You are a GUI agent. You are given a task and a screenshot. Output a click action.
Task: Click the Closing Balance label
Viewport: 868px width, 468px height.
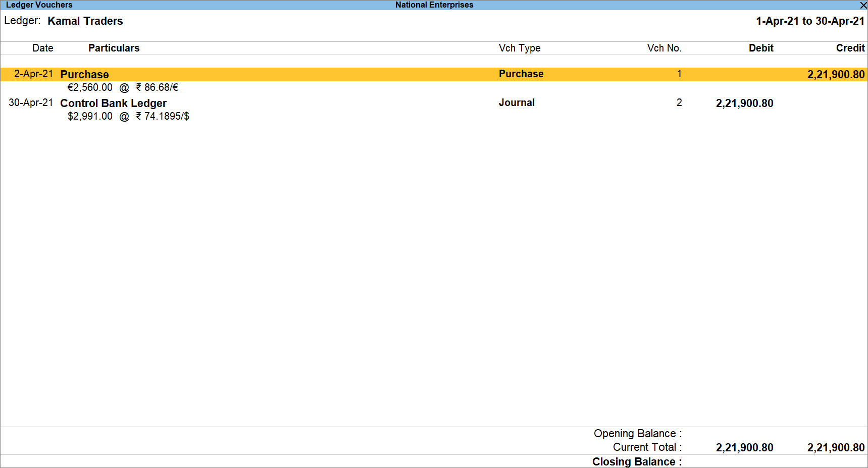click(x=637, y=462)
